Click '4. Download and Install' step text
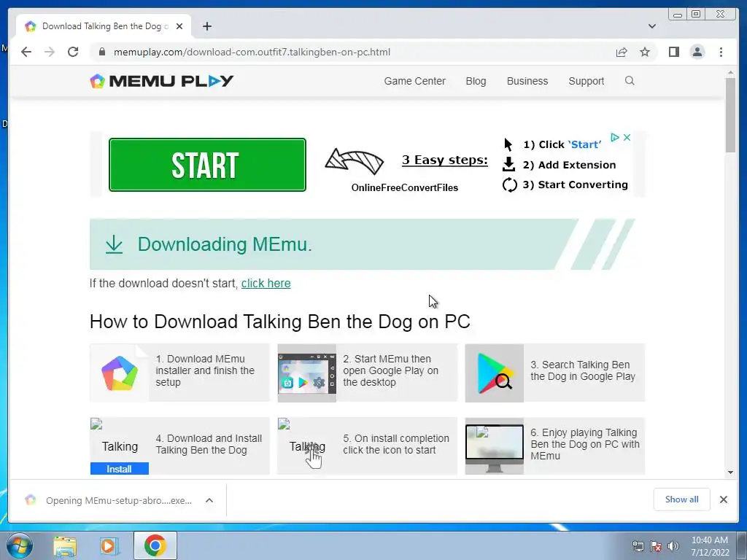 (209, 444)
